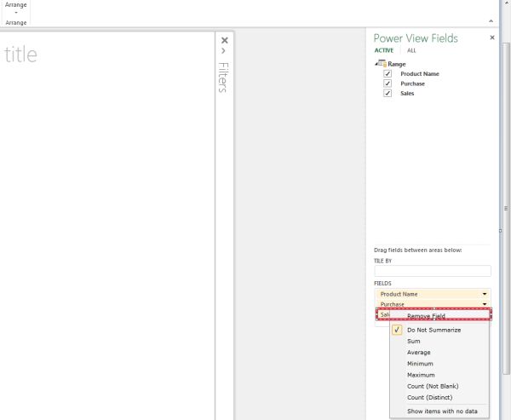Select Show items with no data

point(442,411)
